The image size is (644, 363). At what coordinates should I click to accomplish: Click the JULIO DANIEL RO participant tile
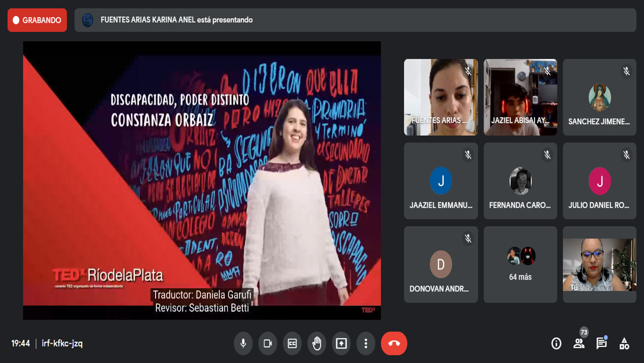click(x=600, y=181)
